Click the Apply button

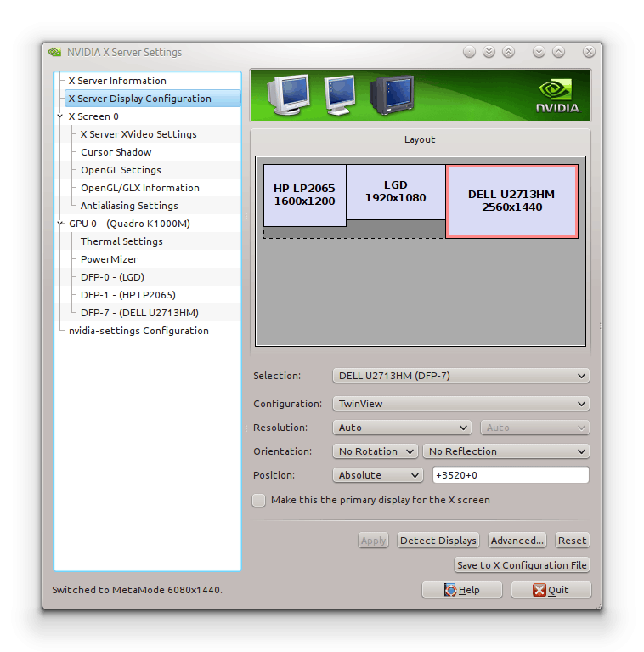click(373, 541)
